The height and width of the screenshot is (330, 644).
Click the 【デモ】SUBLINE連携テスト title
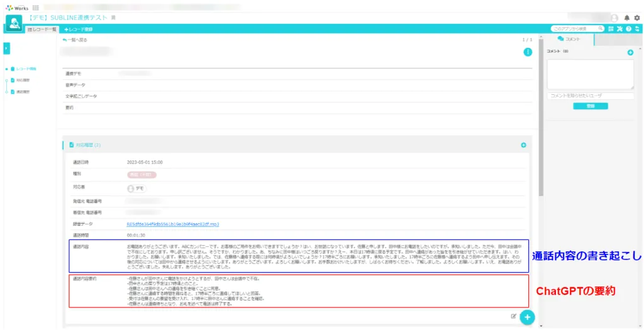[x=68, y=18]
